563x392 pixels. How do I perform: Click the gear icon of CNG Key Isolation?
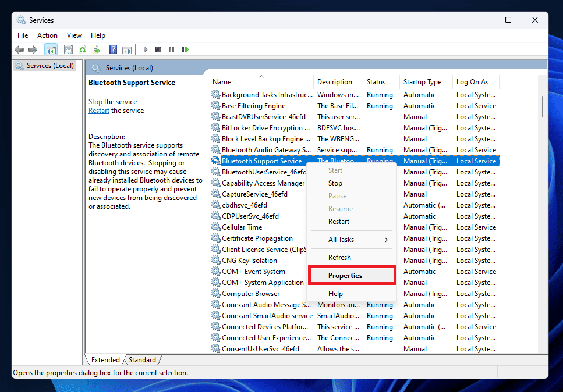215,260
